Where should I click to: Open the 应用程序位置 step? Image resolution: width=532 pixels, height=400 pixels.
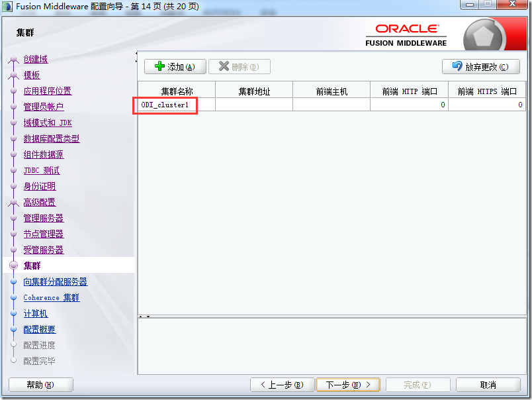[x=48, y=91]
